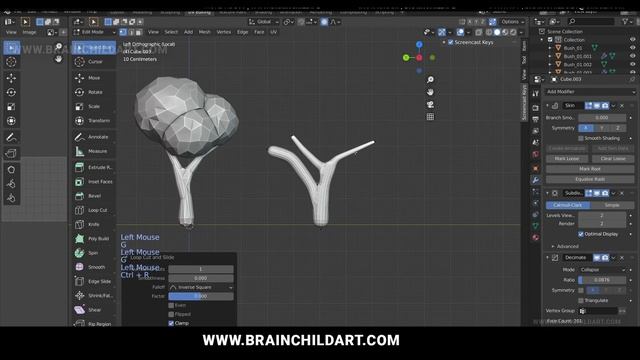Toggle the camera view icon in viewport
This screenshot has height=360, width=640.
[x=430, y=104]
